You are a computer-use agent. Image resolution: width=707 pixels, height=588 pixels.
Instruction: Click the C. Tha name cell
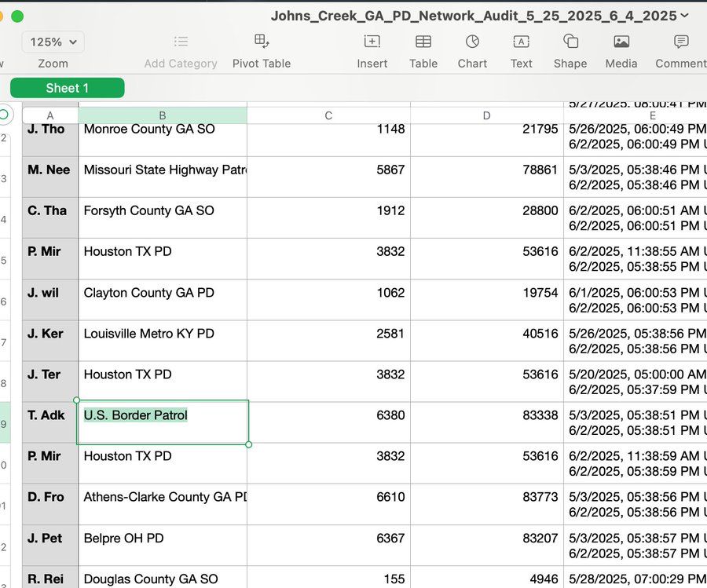click(x=50, y=217)
